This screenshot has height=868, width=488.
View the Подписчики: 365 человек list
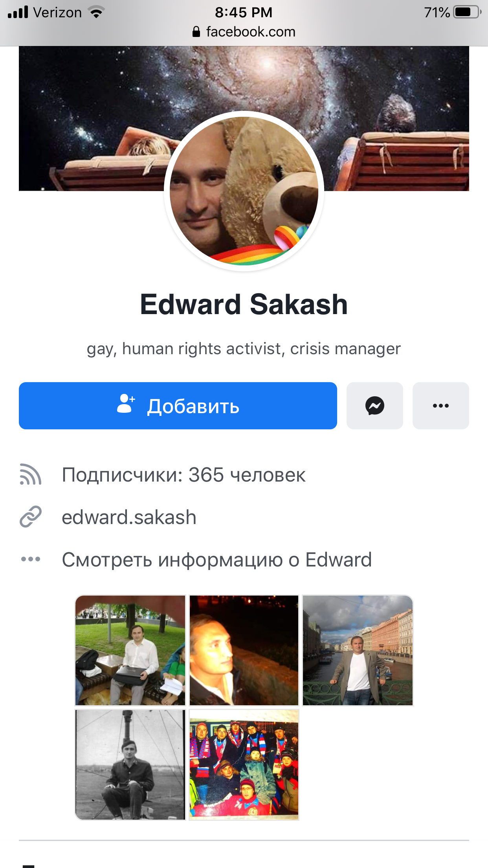(183, 475)
